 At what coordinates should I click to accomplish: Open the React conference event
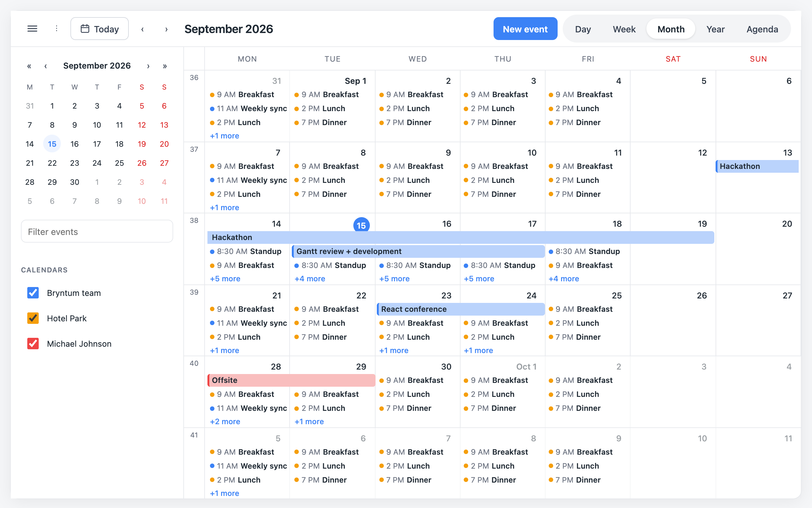pos(460,309)
